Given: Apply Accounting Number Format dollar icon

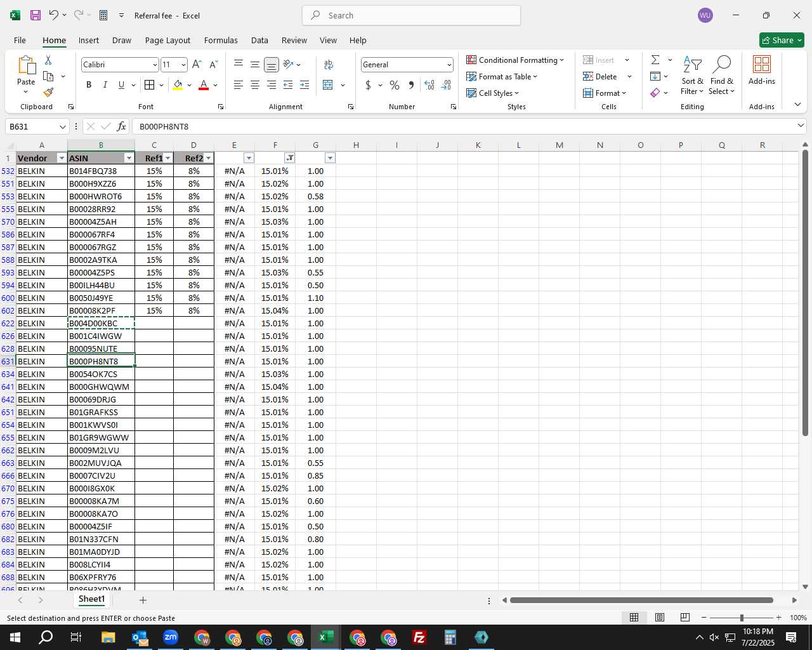Looking at the screenshot, I should click(368, 85).
